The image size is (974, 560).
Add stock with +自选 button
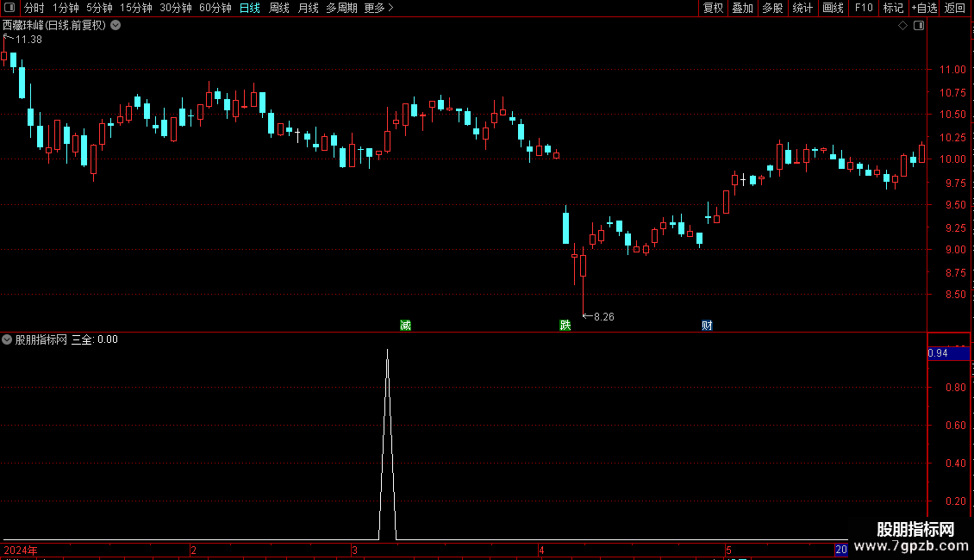point(924,8)
